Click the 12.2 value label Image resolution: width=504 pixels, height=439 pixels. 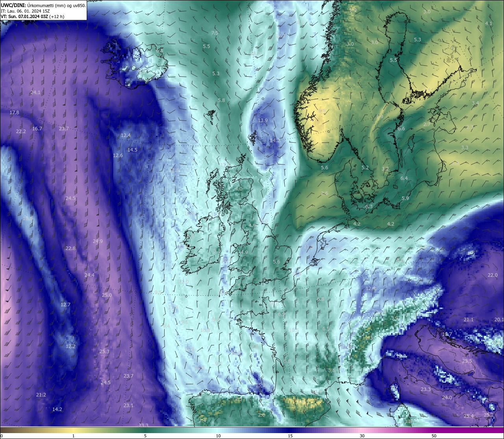click(70, 346)
